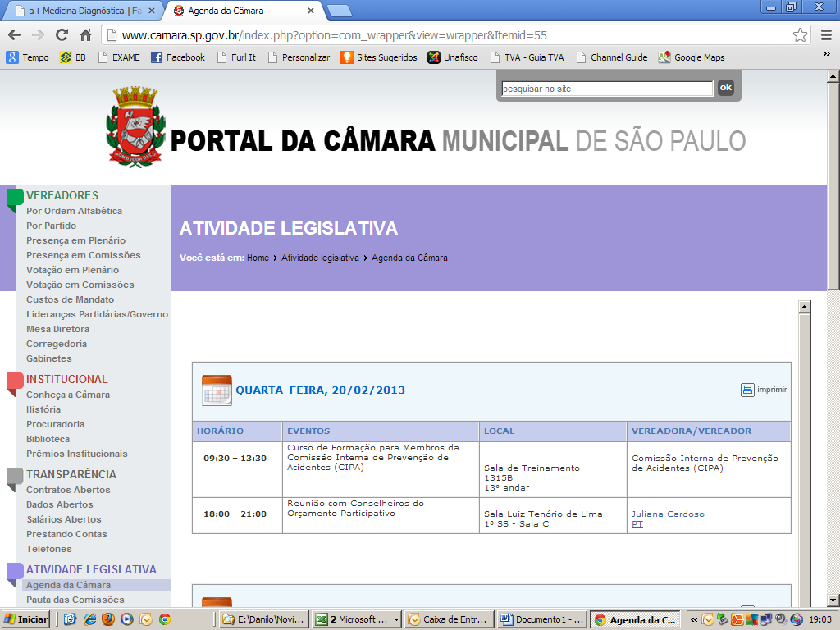Open the BB bookmark

pos(73,57)
